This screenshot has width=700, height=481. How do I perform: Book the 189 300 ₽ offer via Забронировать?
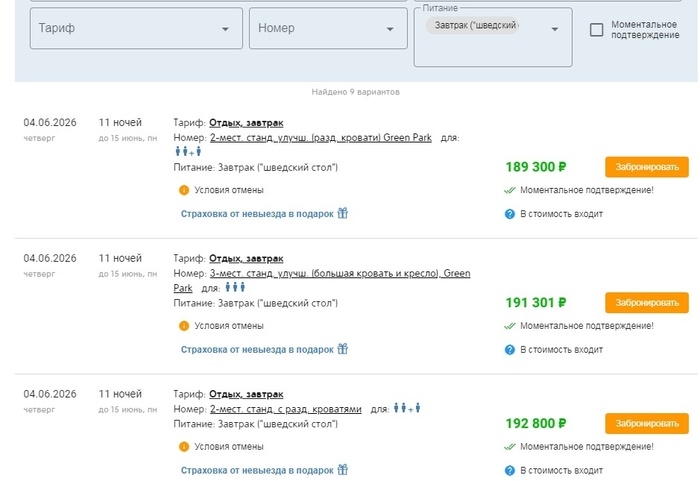click(646, 167)
